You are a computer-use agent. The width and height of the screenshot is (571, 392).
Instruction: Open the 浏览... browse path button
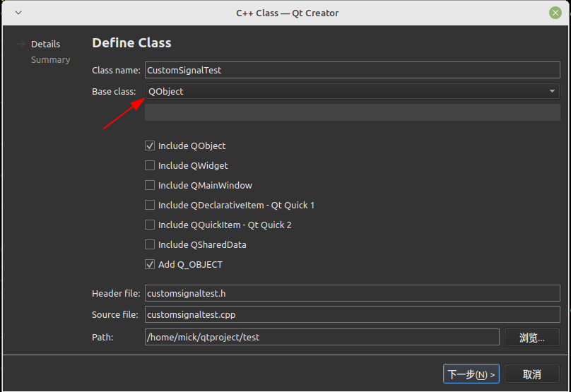pyautogui.click(x=531, y=338)
